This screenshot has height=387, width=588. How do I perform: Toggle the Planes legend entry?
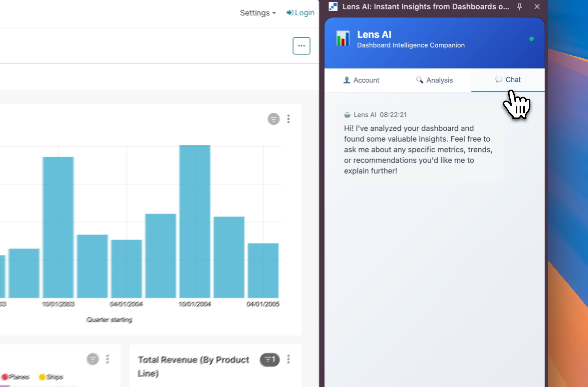(x=16, y=377)
